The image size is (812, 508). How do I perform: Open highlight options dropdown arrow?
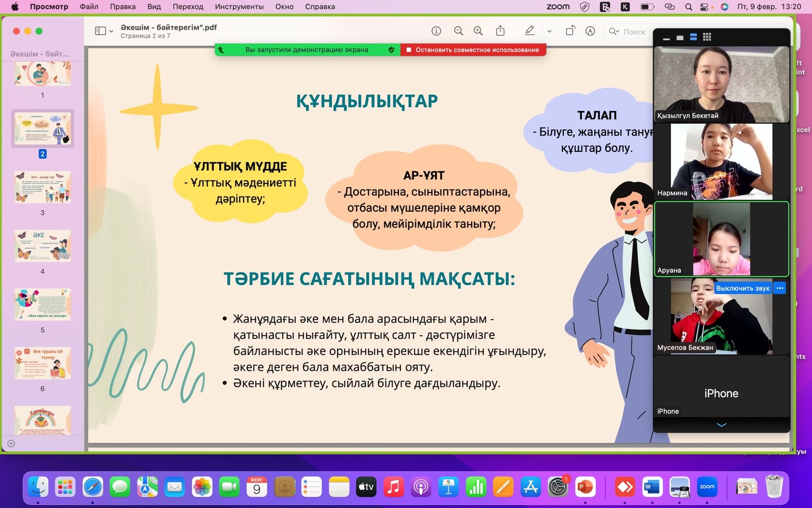coord(549,31)
